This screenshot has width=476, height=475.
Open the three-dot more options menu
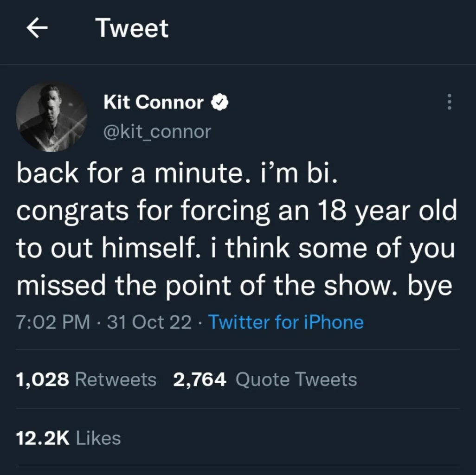pyautogui.click(x=449, y=102)
